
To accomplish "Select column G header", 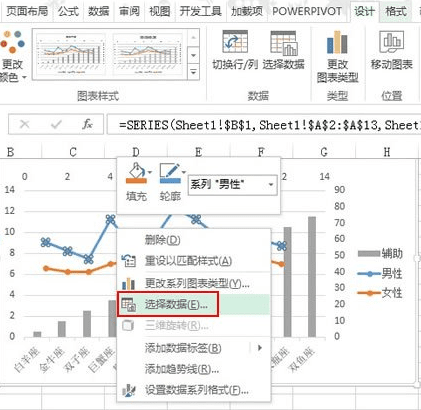I will [324, 152].
